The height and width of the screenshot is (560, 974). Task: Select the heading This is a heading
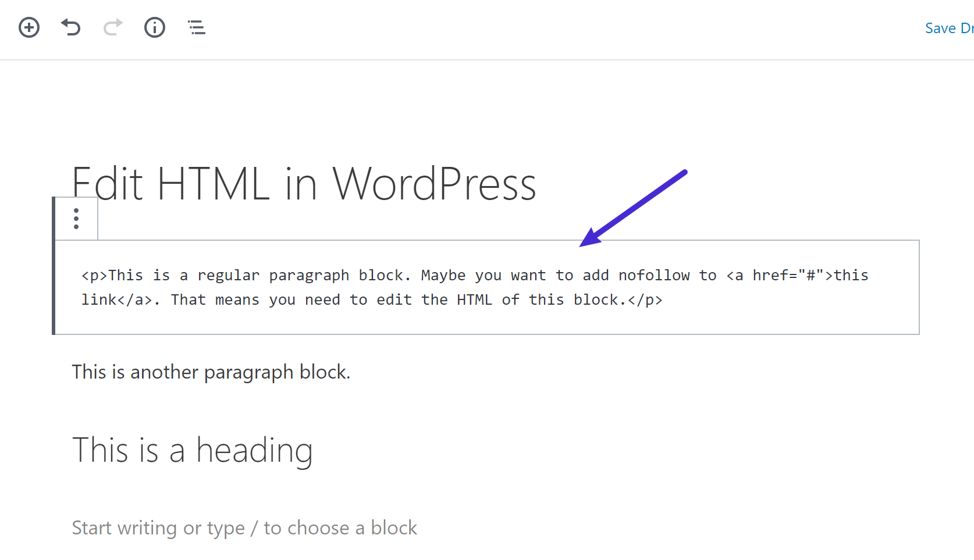coord(193,450)
